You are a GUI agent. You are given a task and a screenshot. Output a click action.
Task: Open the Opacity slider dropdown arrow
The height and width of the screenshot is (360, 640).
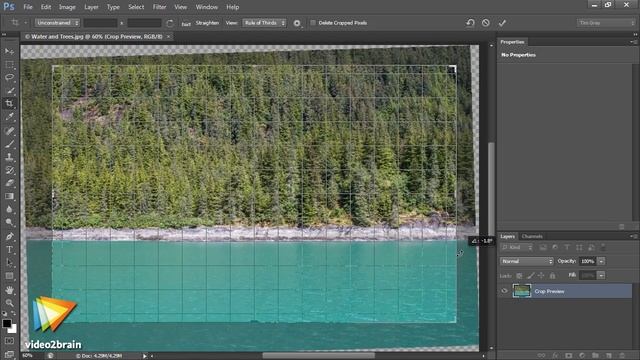[x=601, y=261]
